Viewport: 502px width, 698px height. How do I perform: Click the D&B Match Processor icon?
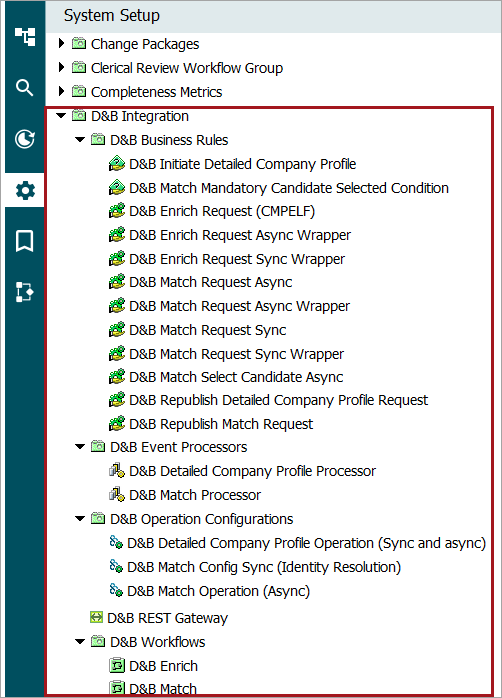click(x=117, y=495)
